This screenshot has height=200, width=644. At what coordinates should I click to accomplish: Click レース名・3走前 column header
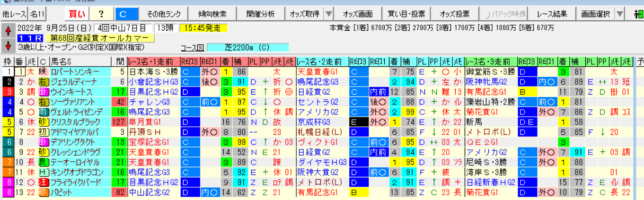pos(491,62)
